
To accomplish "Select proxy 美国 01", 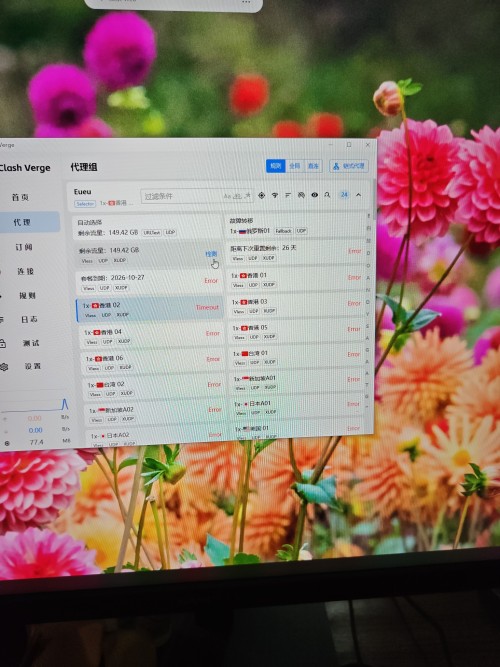I will (x=299, y=431).
